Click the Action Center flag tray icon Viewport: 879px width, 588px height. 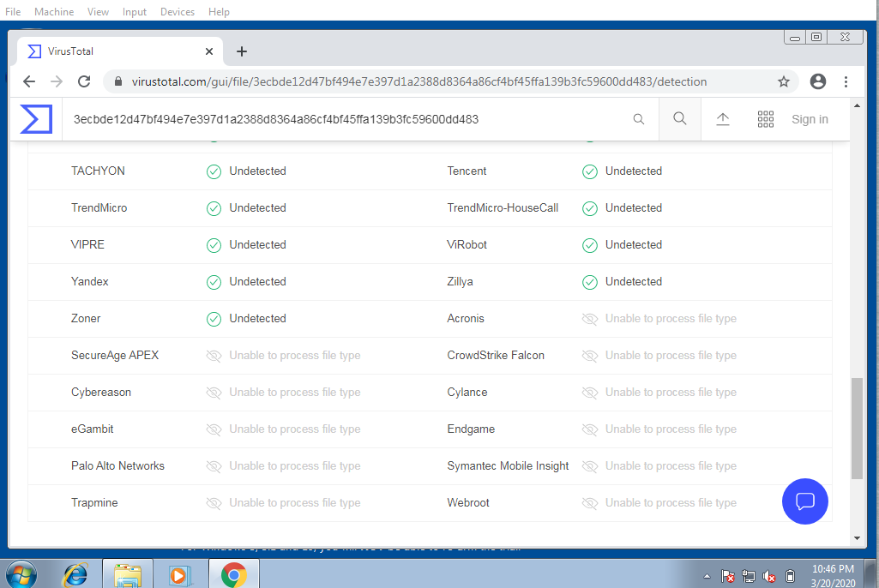(728, 576)
